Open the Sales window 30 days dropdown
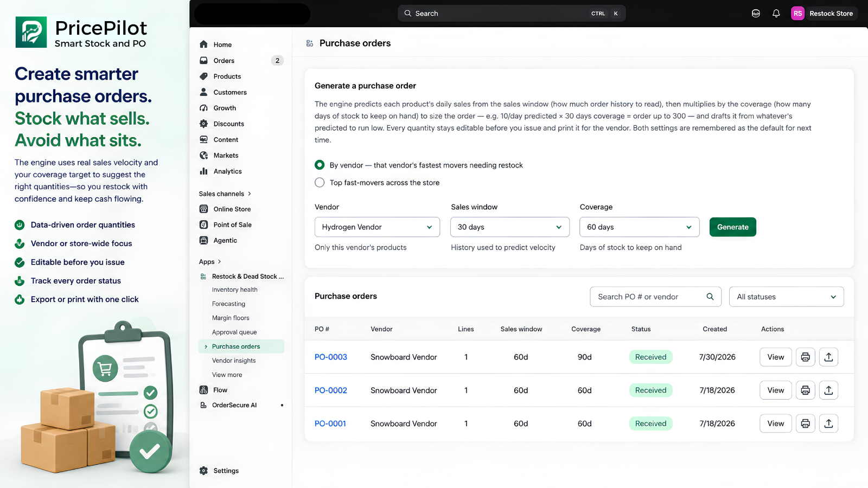 point(510,227)
